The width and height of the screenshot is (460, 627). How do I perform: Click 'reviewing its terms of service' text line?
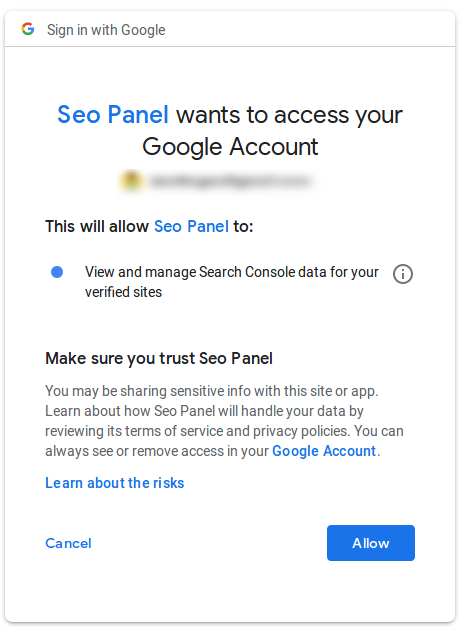[x=224, y=431]
